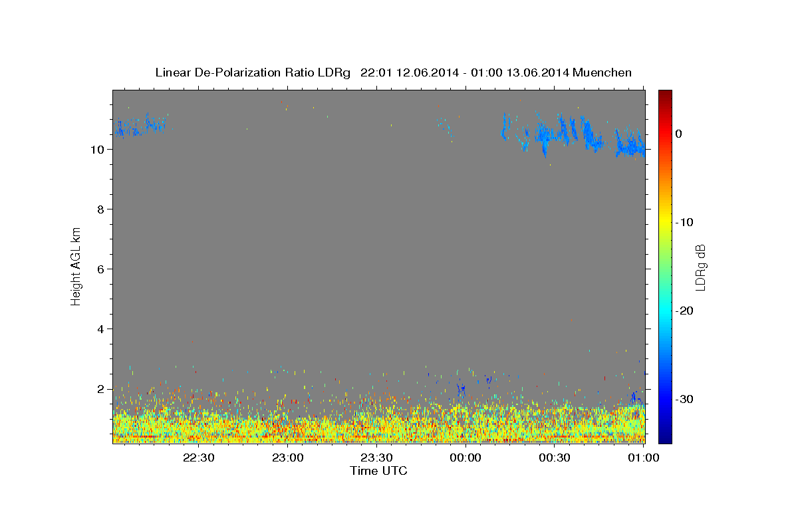Click the 'Height AGL km' axis label
798x532 pixels.
(76, 265)
